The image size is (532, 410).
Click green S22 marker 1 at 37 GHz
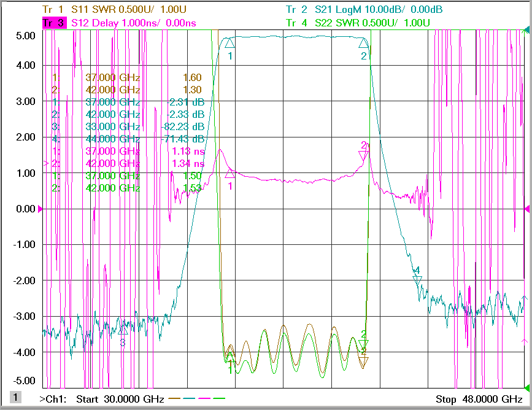[229, 357]
